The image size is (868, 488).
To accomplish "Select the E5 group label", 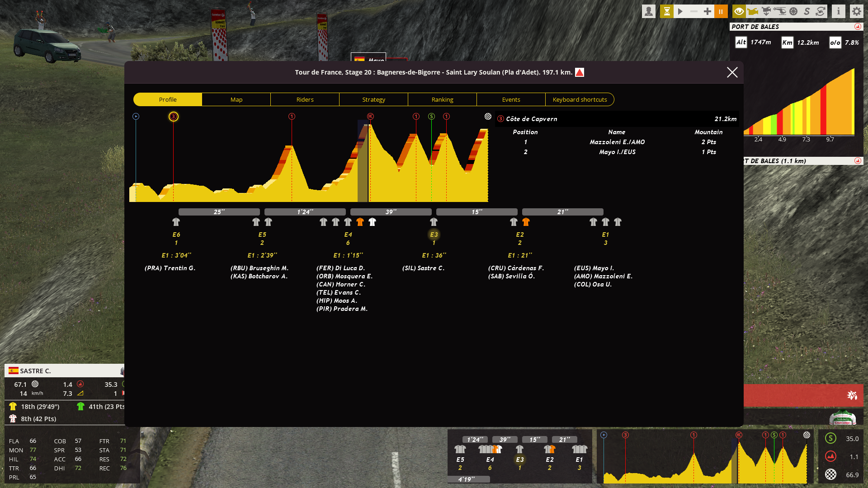I will [262, 235].
